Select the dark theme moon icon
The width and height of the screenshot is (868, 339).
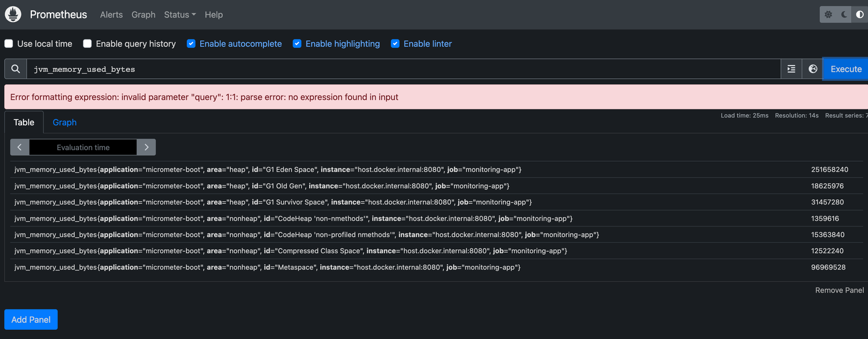(843, 14)
